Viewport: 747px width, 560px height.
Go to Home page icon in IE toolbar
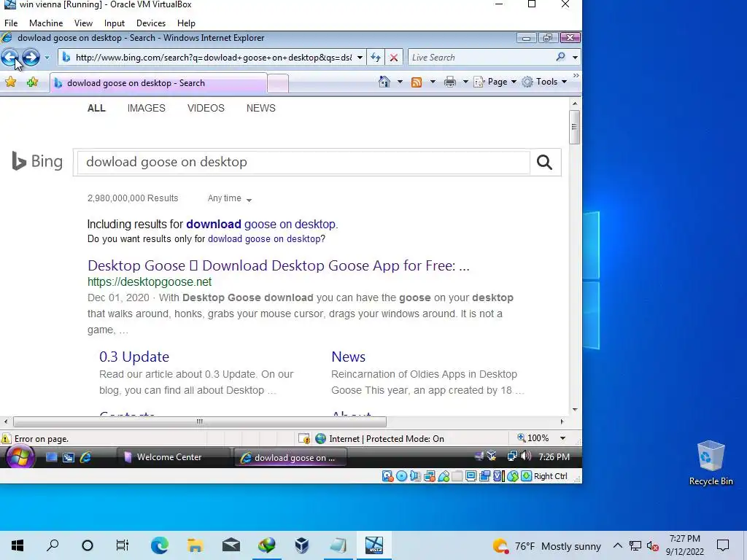point(384,82)
